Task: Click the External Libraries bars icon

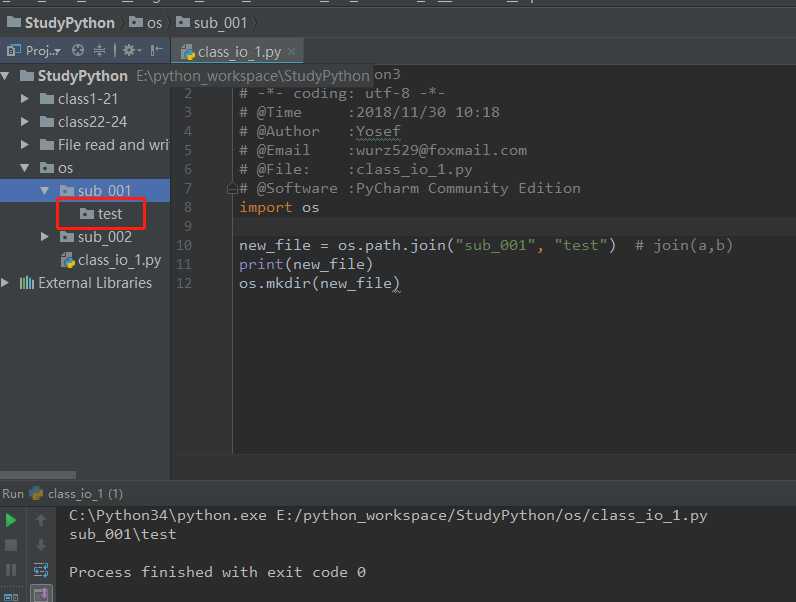Action: coord(26,283)
